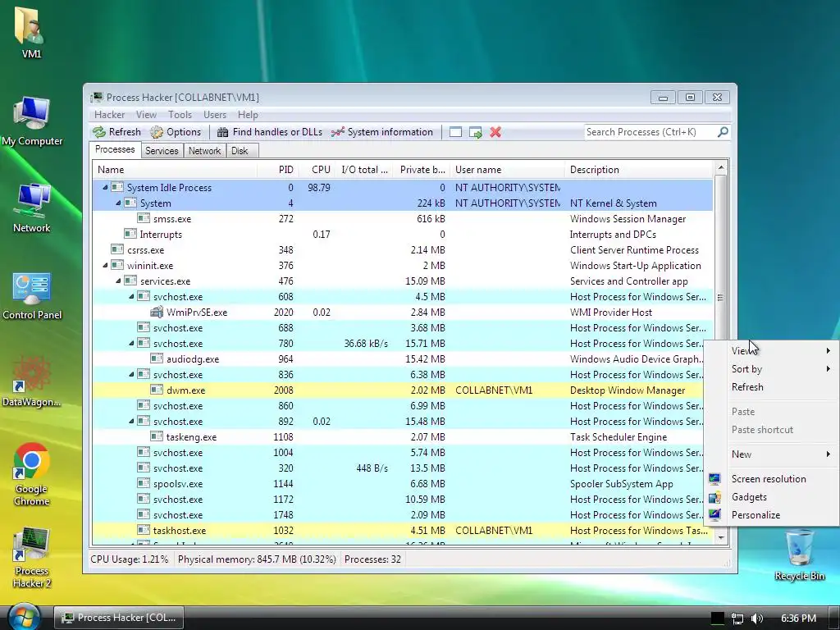The width and height of the screenshot is (840, 630).
Task: Sort by the PID column header
Action: (x=278, y=170)
